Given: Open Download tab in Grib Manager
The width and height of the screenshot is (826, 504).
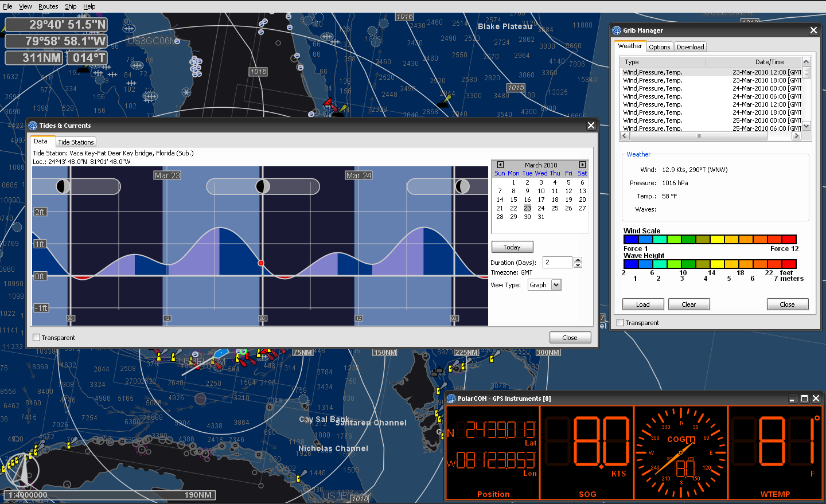Looking at the screenshot, I should click(x=690, y=47).
